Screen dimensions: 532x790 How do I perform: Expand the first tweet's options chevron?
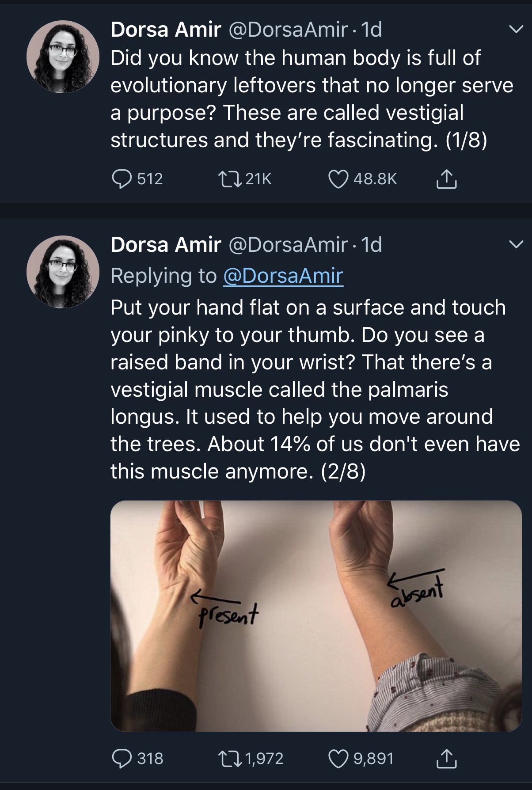pos(516,30)
